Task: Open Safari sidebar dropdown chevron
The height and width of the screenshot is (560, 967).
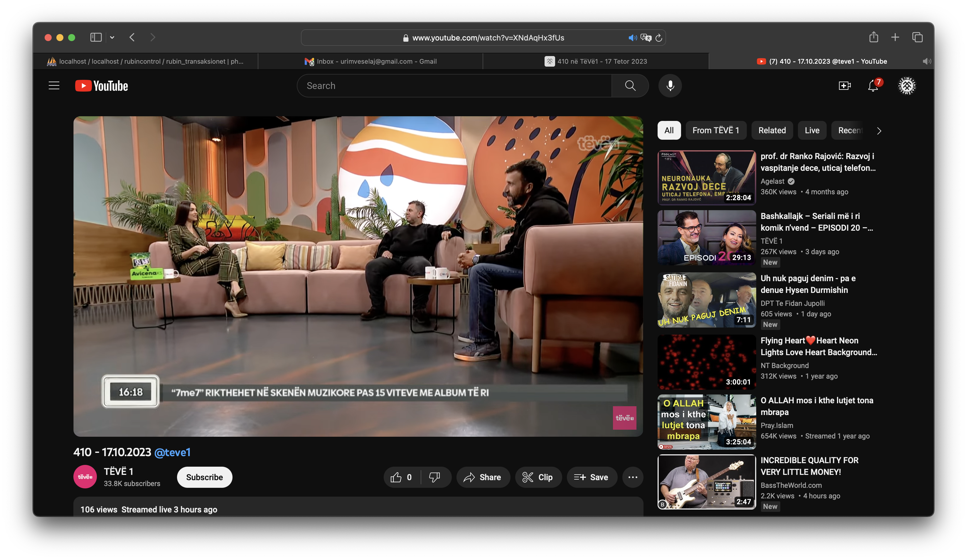Action: pyautogui.click(x=112, y=38)
